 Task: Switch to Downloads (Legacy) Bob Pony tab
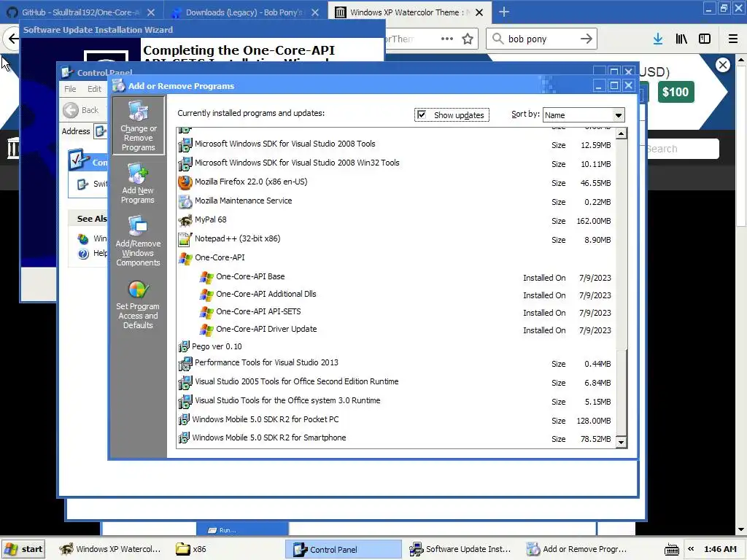coord(245,12)
